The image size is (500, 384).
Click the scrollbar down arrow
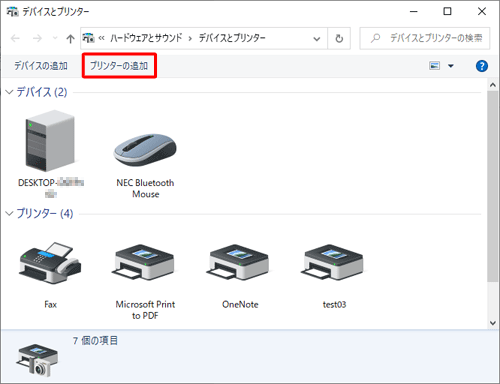(x=493, y=323)
